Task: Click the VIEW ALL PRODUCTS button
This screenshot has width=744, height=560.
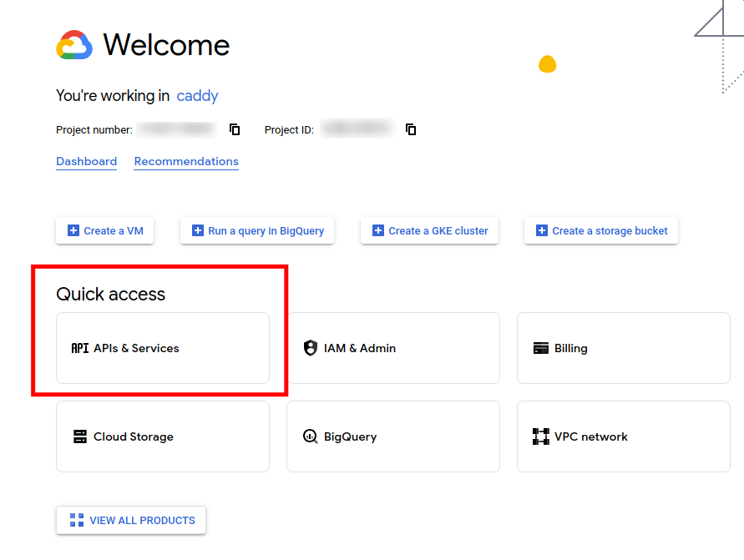Action: pyautogui.click(x=131, y=520)
